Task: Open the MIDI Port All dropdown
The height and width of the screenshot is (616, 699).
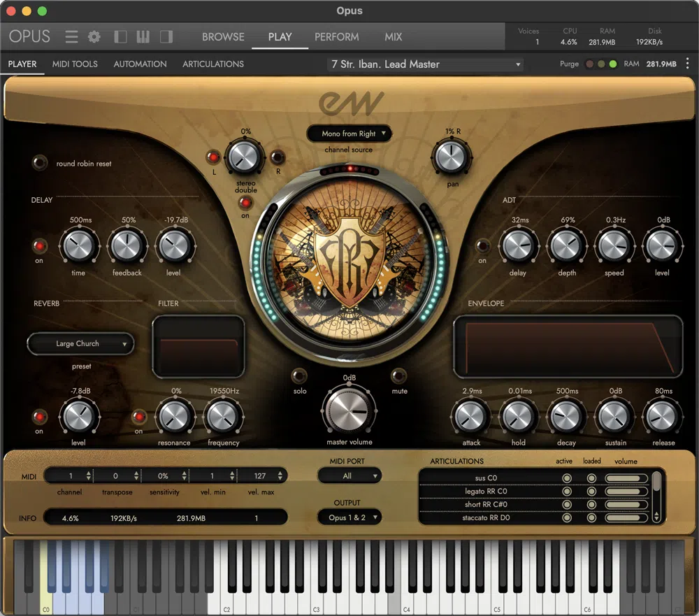Action: (349, 476)
